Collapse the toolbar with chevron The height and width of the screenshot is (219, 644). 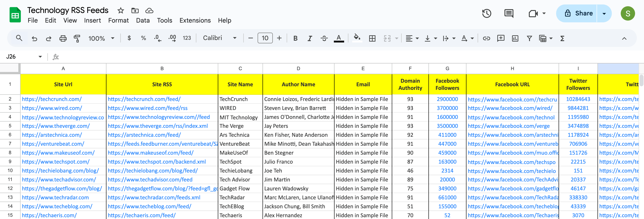coord(624,38)
